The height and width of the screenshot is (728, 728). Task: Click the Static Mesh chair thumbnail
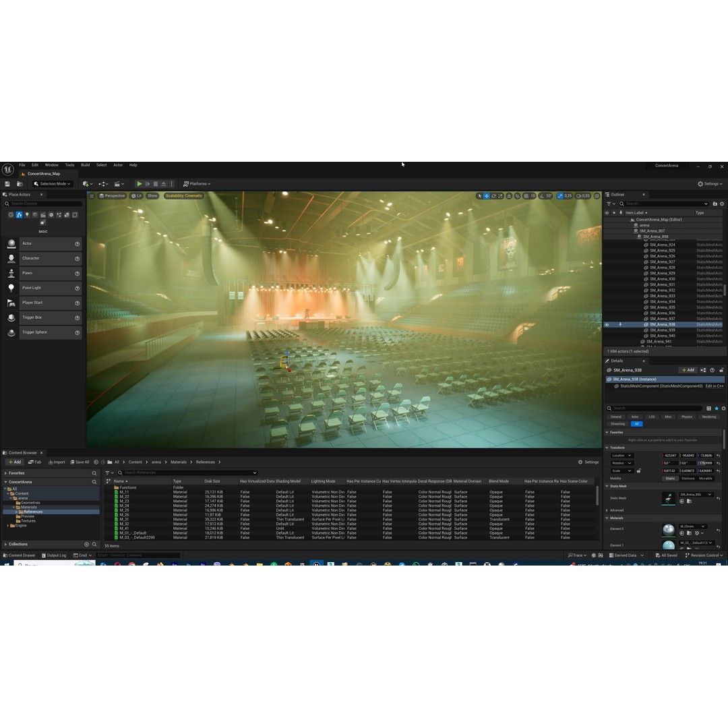coord(669,499)
